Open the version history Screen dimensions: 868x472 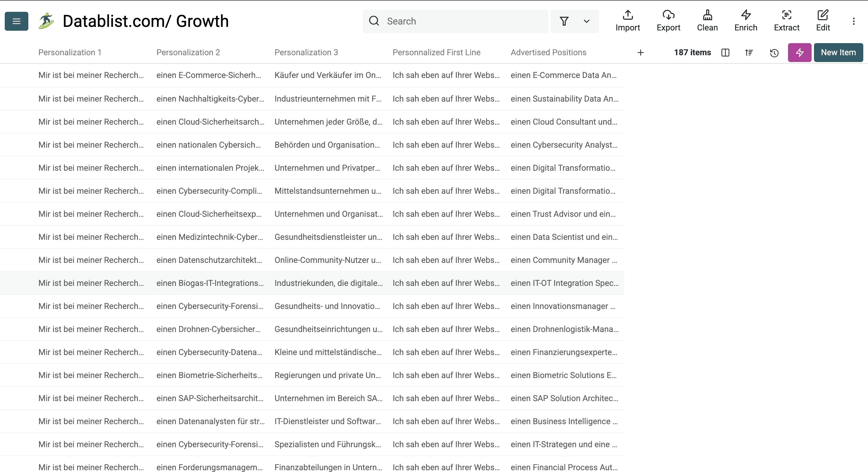774,53
